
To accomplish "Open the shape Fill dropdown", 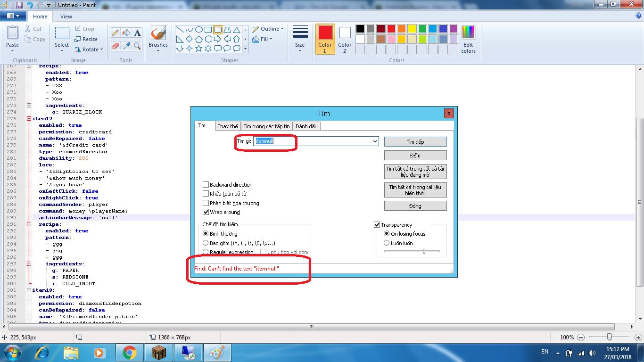I will click(x=263, y=39).
